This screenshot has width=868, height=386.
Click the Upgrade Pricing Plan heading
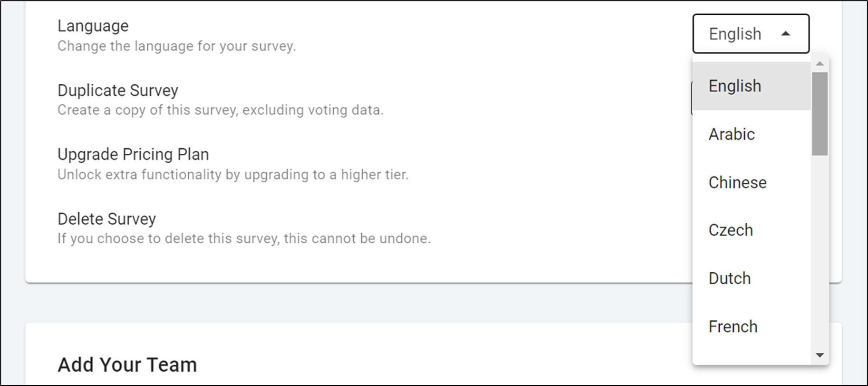coord(133,154)
